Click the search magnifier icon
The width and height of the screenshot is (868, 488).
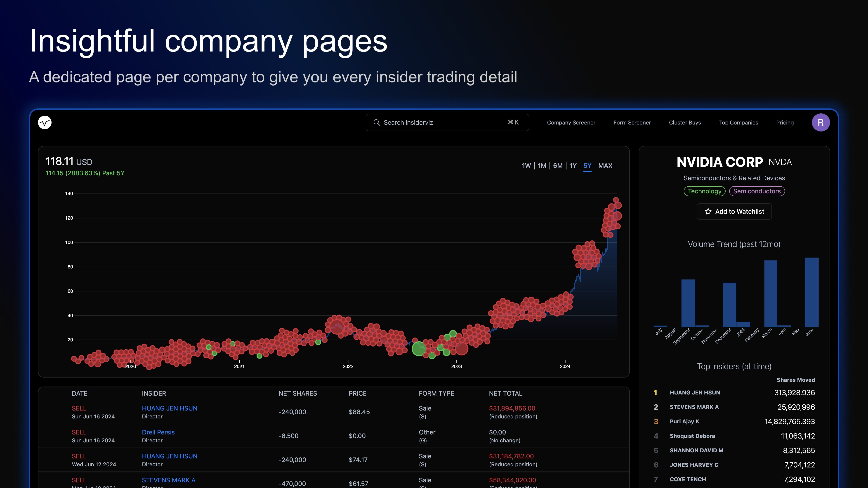coord(376,122)
